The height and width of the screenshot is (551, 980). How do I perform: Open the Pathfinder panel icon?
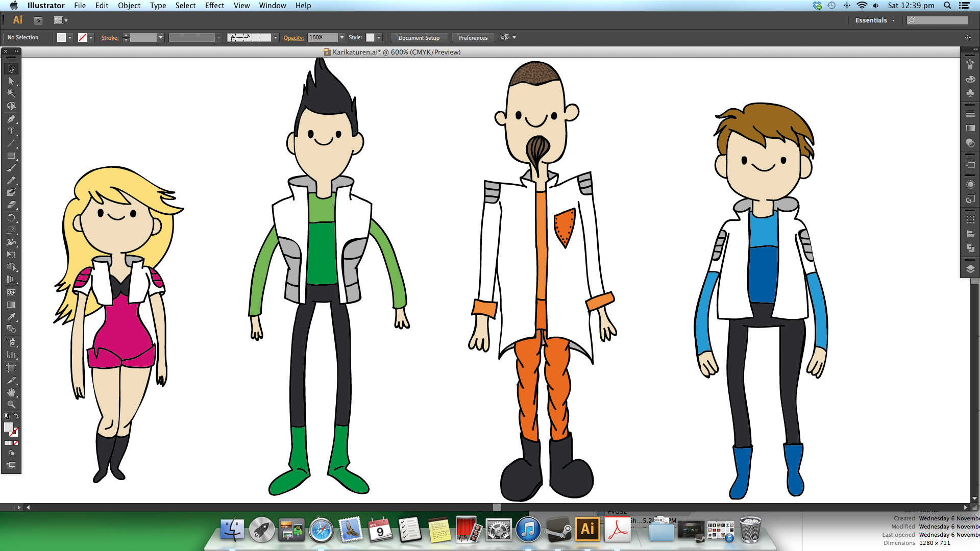pos(970,248)
